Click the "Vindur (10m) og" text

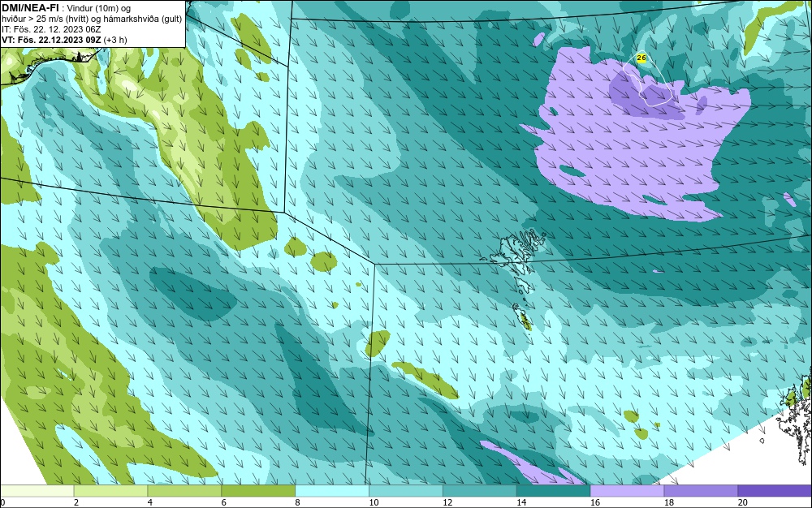(99, 8)
